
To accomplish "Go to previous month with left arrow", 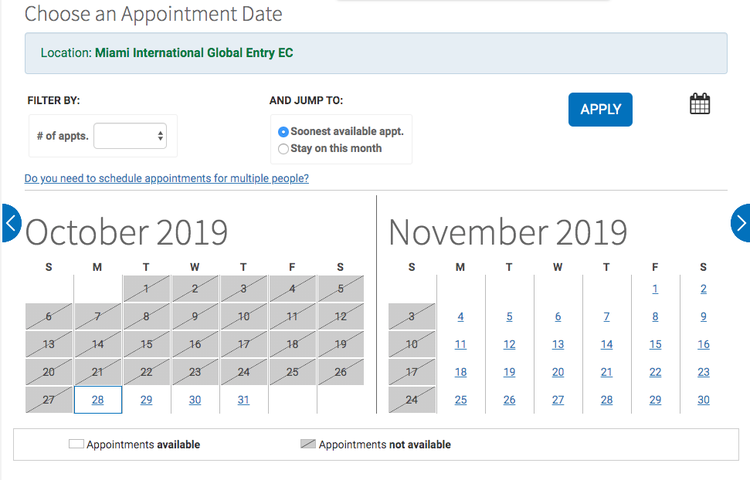I will click(x=10, y=223).
